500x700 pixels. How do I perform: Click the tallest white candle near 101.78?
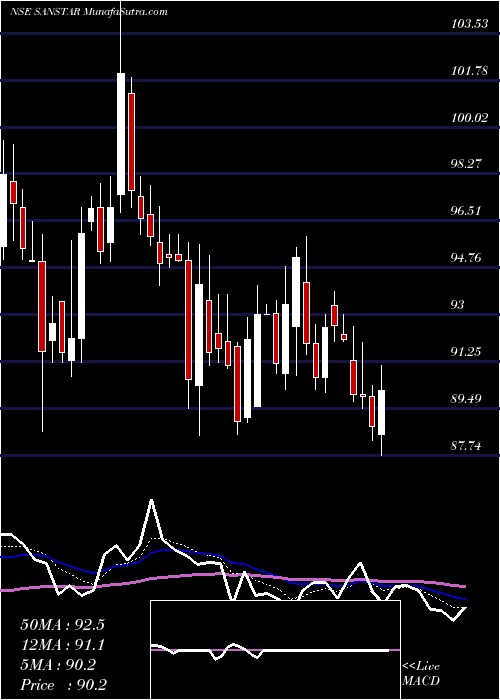pyautogui.click(x=121, y=133)
